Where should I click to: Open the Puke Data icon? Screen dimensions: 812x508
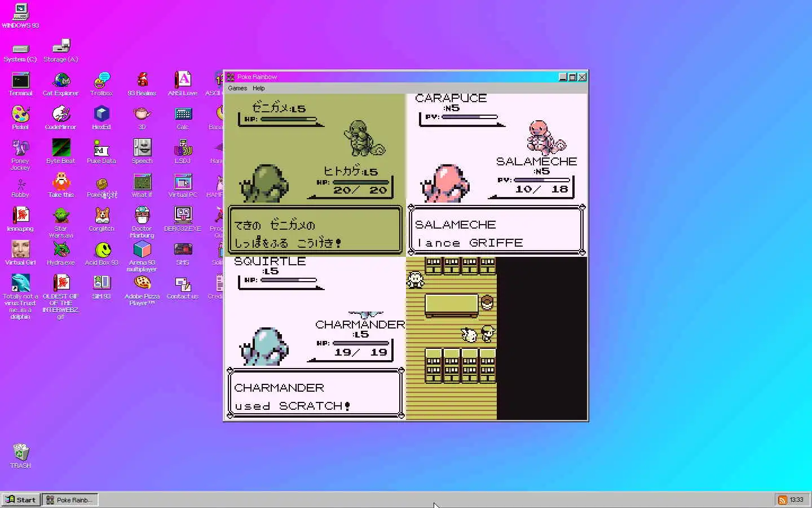(x=101, y=152)
